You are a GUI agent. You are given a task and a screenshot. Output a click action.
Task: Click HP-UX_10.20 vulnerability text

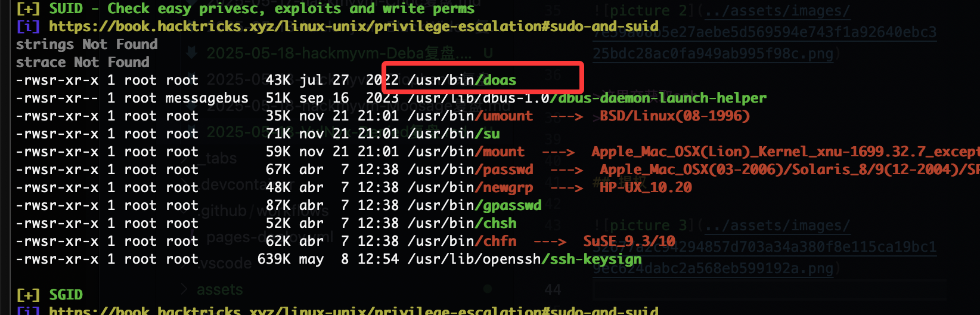click(646, 187)
